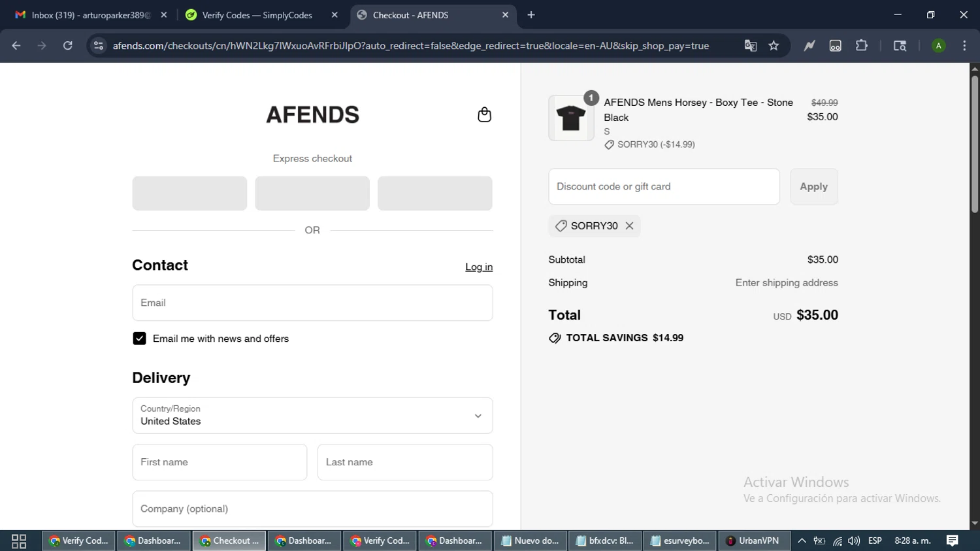Click the third express checkout button
This screenshot has width=980, height=551.
(435, 193)
